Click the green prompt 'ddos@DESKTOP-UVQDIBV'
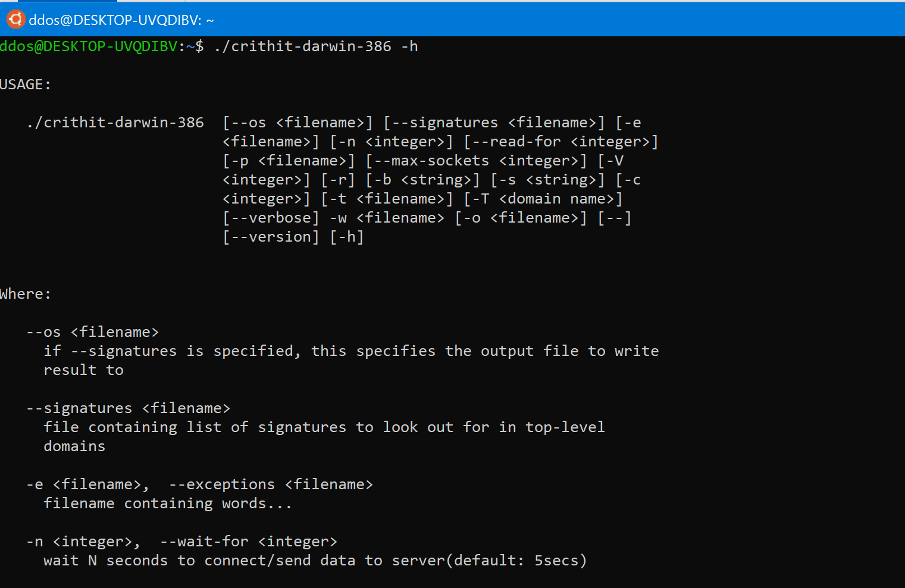The height and width of the screenshot is (588, 905). pos(89,46)
